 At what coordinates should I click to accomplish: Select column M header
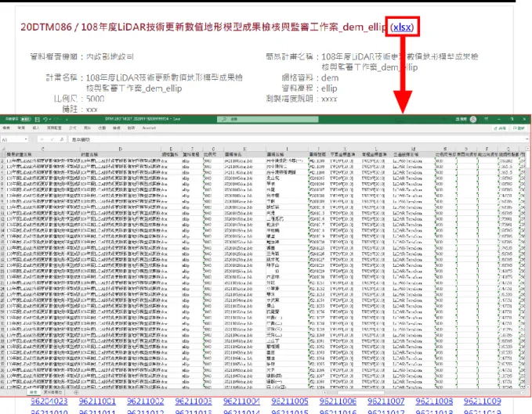click(x=413, y=149)
